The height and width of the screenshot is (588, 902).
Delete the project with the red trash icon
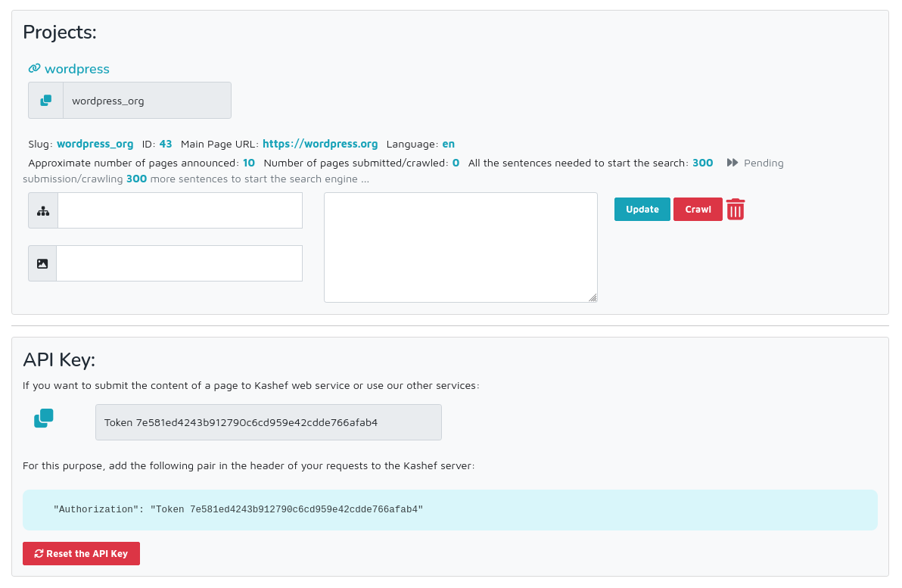(x=736, y=210)
